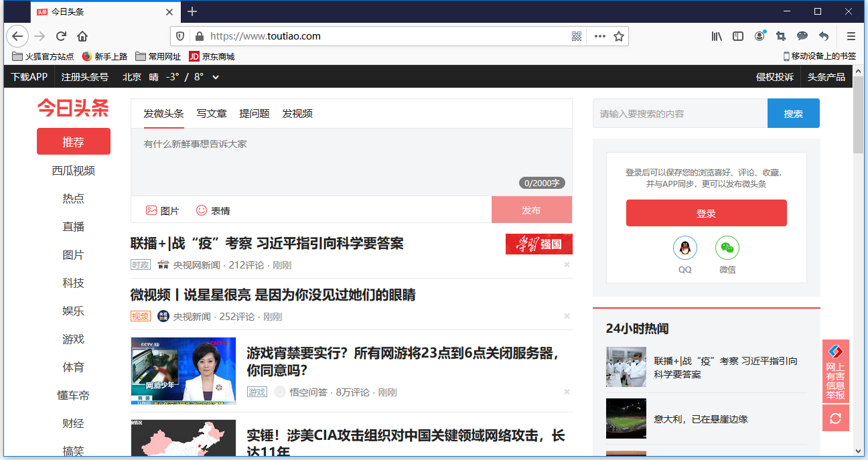
Task: Switch to the 写文章 tab
Action: point(212,113)
